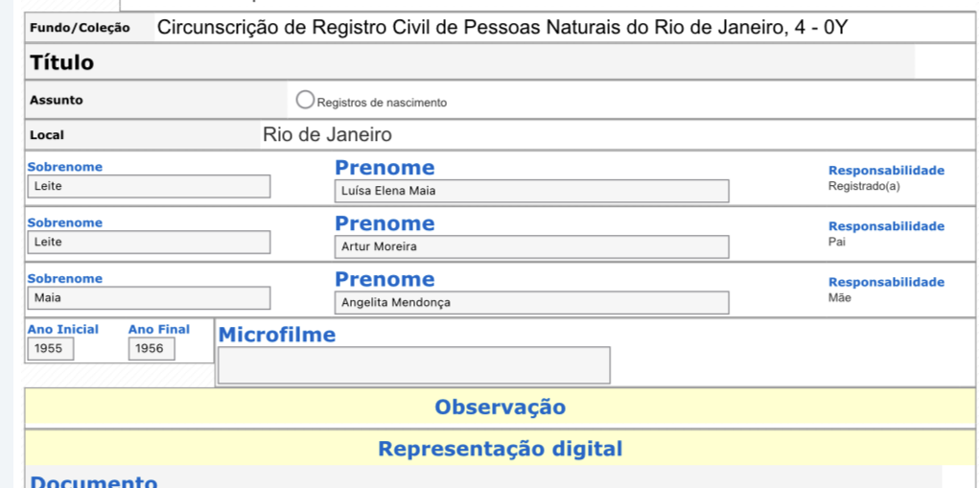Expand the Representação digital section header

coord(500,449)
